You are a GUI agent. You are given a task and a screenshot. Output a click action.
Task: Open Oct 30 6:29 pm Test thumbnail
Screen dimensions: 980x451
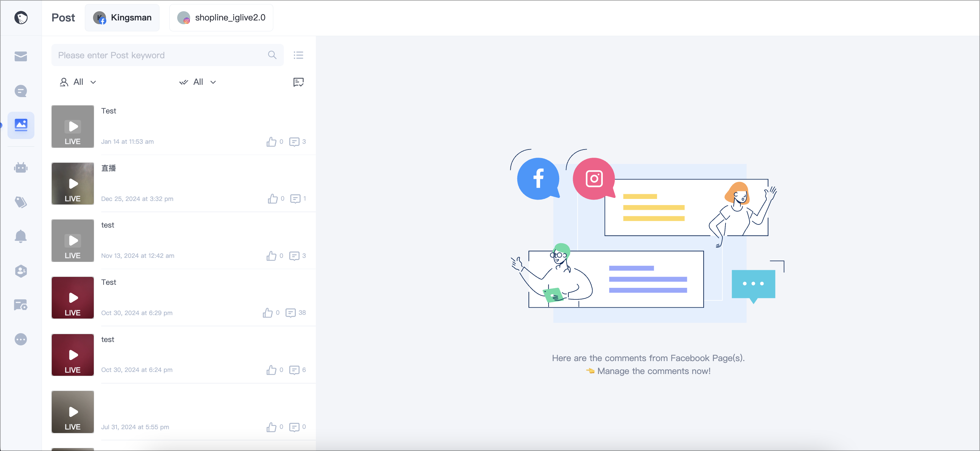coord(73,297)
